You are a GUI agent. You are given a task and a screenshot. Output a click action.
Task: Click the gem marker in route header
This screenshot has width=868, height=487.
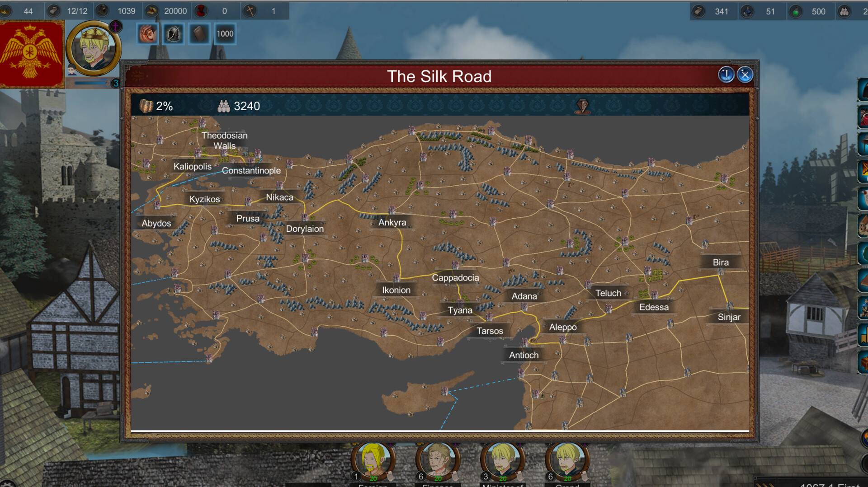583,106
